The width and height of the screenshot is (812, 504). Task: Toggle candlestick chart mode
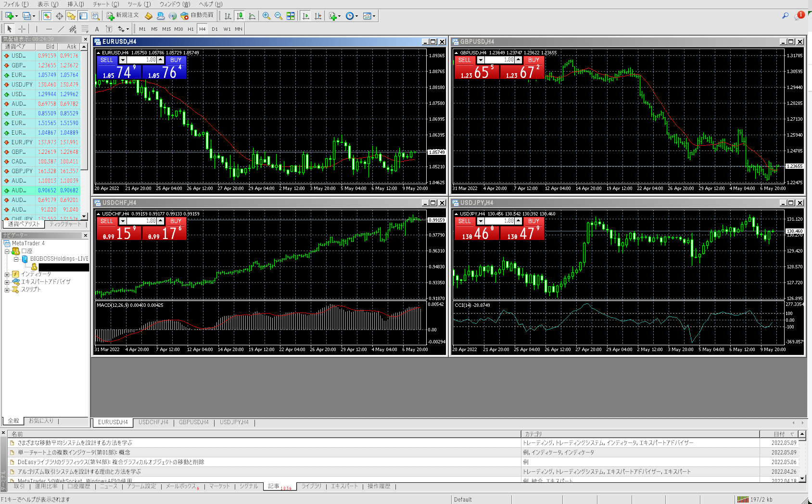point(240,16)
